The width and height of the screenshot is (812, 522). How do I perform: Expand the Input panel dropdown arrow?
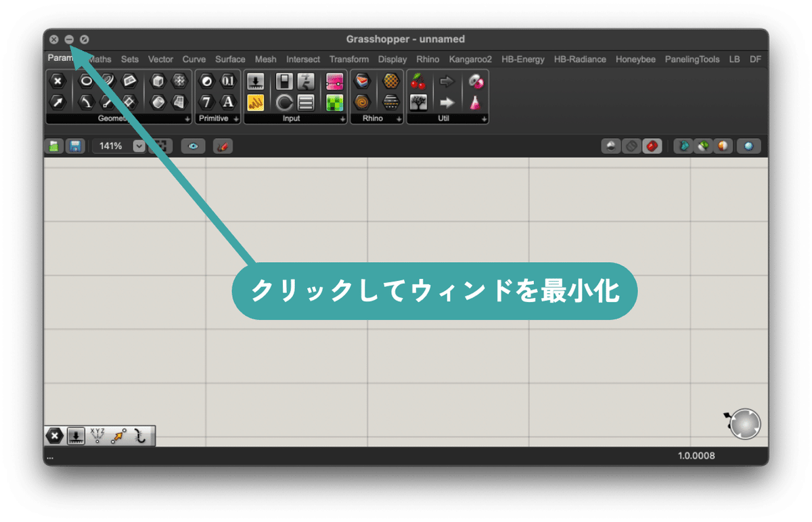[342, 118]
